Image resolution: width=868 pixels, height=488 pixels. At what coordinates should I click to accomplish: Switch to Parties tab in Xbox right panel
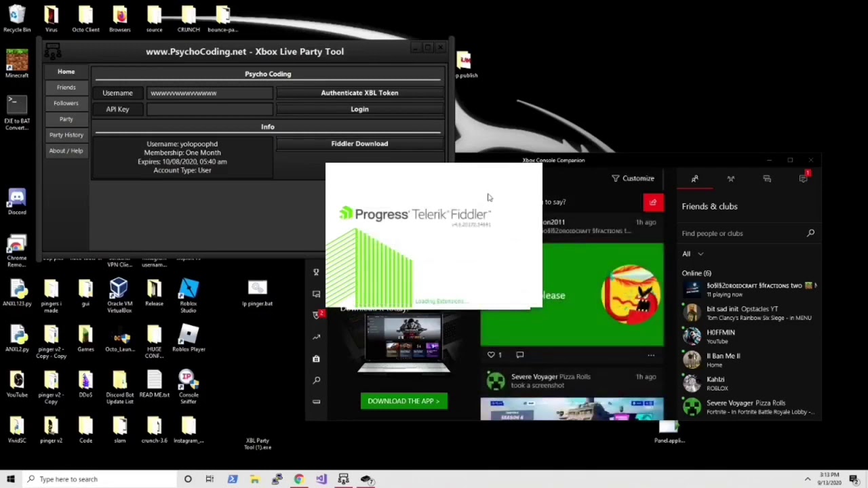[x=731, y=179]
